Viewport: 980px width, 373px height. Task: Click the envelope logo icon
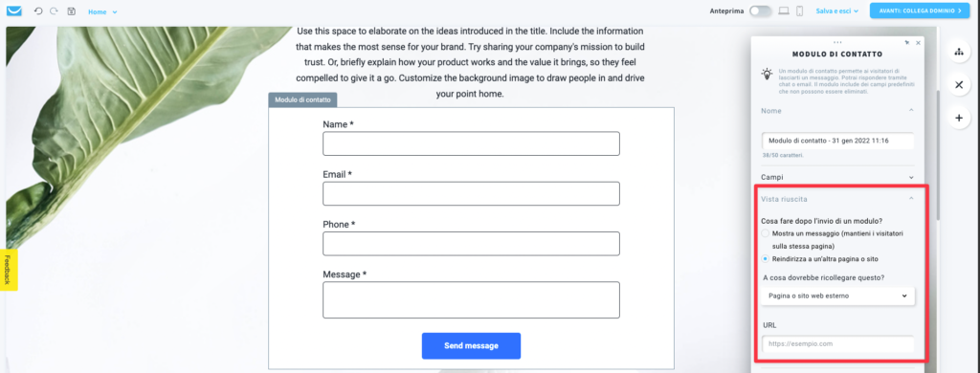tap(14, 11)
